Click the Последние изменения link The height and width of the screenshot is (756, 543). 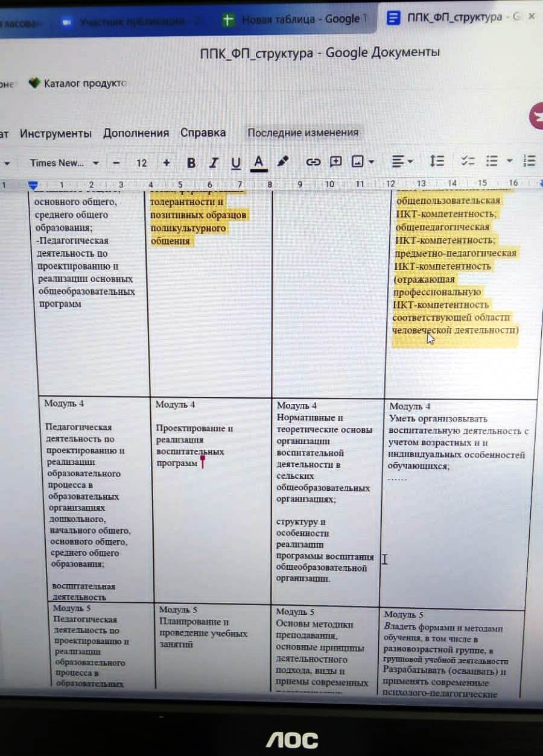pos(303,133)
